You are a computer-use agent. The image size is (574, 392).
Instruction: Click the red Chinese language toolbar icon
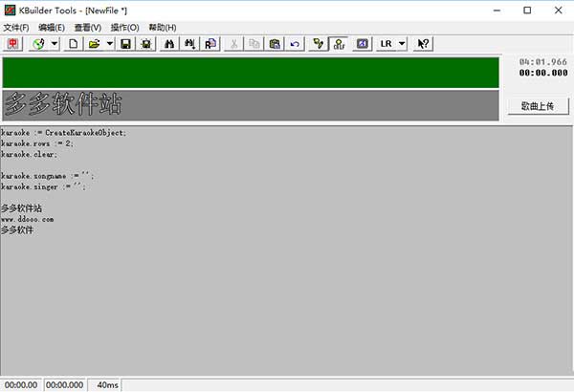click(x=12, y=44)
